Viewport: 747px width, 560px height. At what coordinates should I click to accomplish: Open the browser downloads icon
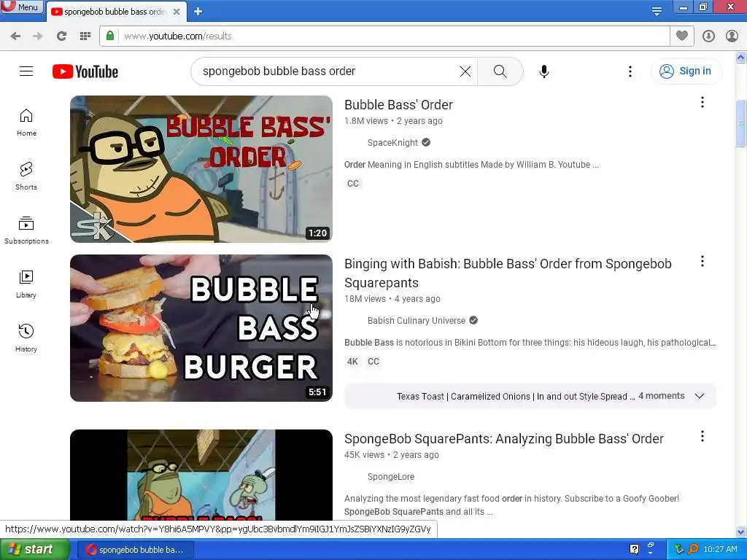(708, 36)
